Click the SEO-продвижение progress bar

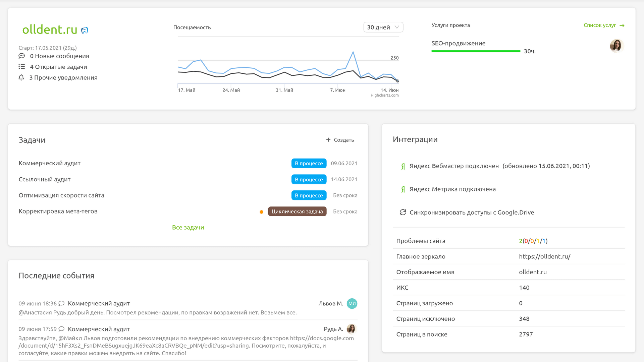pyautogui.click(x=476, y=51)
